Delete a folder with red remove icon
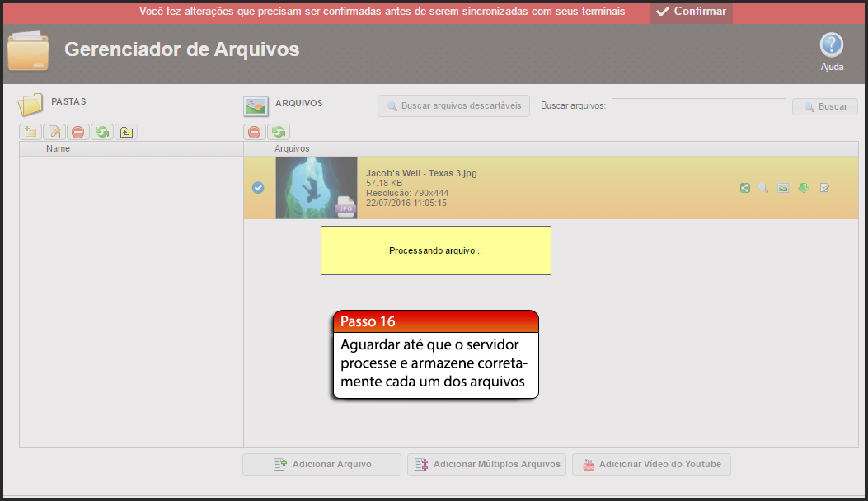868x501 pixels. 77,132
